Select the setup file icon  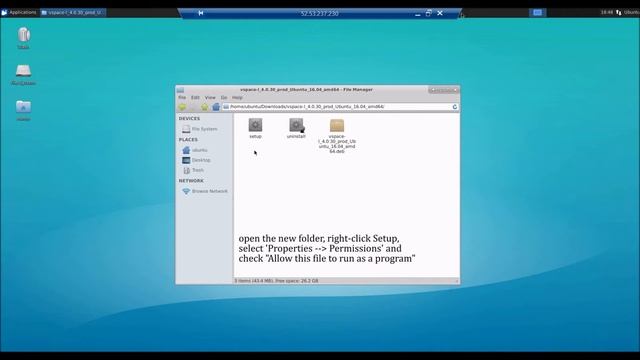pyautogui.click(x=256, y=125)
